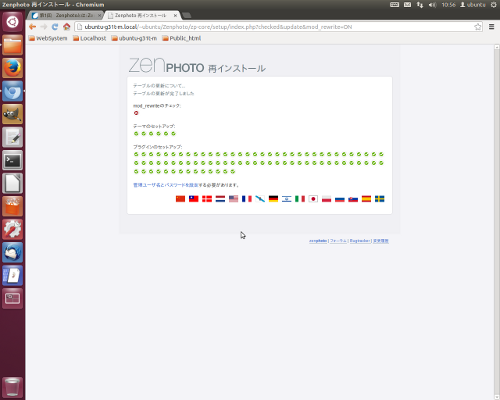Reload the Zenphoto setup page
This screenshot has width=500, height=400.
pos(55,27)
